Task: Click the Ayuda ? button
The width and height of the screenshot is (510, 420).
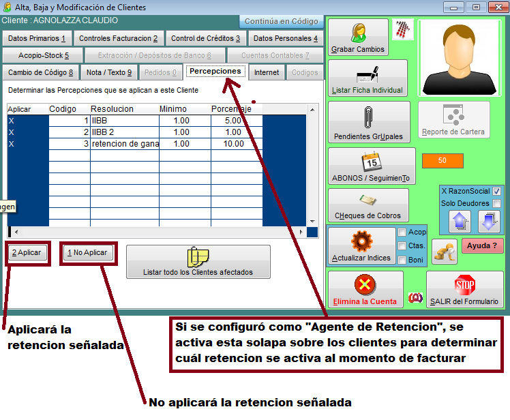Action: point(482,245)
